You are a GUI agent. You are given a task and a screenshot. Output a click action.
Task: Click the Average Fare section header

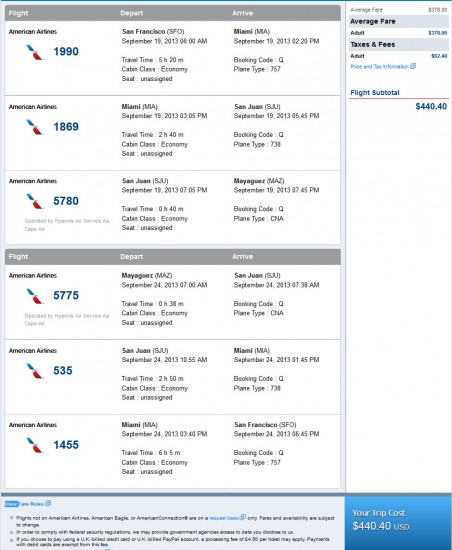point(398,21)
